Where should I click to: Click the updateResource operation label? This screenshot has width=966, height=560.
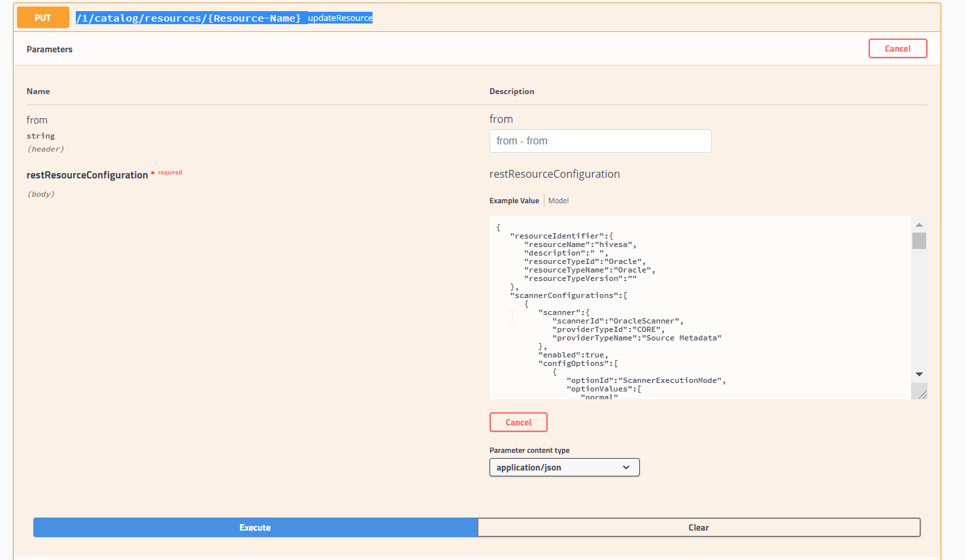coord(340,18)
